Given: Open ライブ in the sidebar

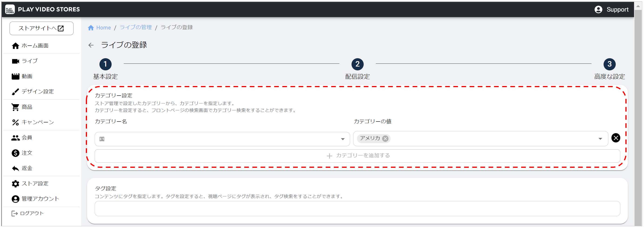Looking at the screenshot, I should [x=30, y=61].
